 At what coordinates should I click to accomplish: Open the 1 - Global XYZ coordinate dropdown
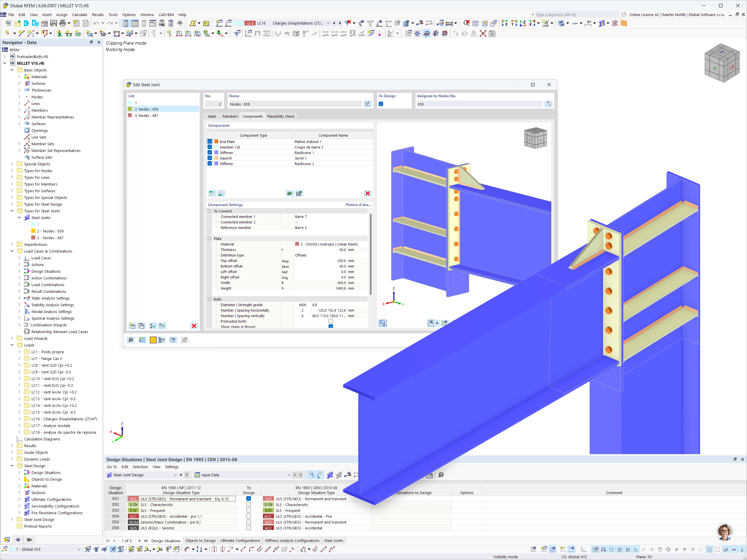click(79, 549)
